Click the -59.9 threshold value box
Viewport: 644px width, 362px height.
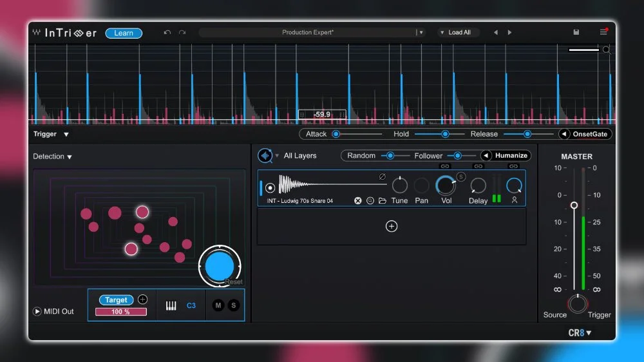322,115
